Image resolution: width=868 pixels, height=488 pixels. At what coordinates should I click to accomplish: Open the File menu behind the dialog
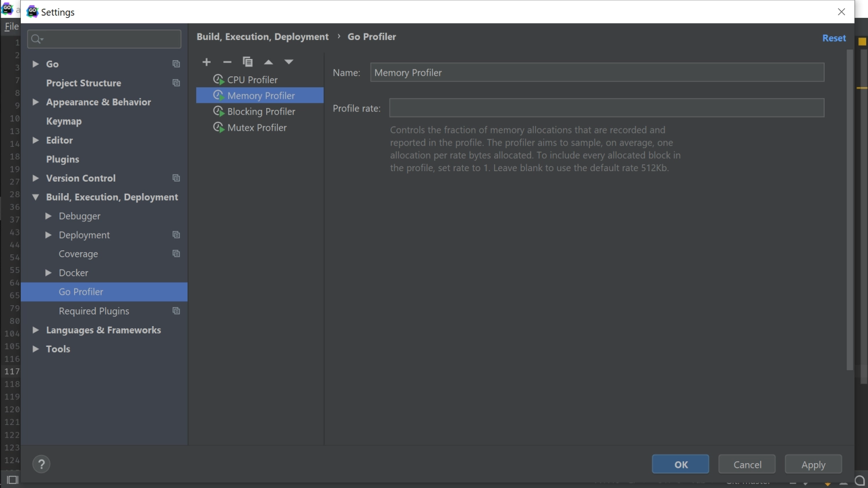(x=11, y=27)
